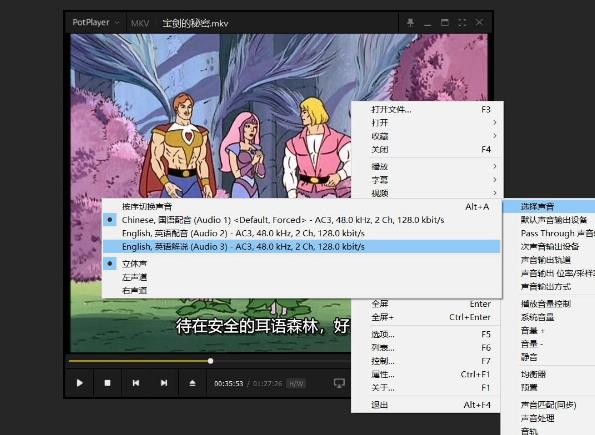This screenshot has width=595, height=435.
Task: Click the eject/open file icon
Action: [x=192, y=383]
